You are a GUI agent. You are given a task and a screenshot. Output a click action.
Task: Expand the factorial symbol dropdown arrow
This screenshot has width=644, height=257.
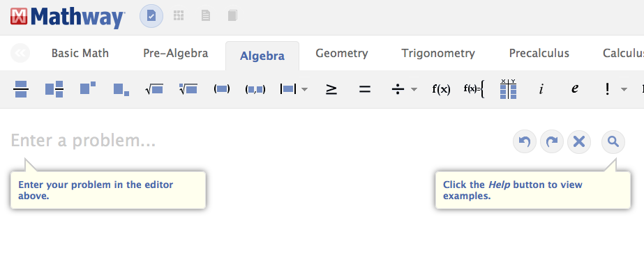pos(624,89)
